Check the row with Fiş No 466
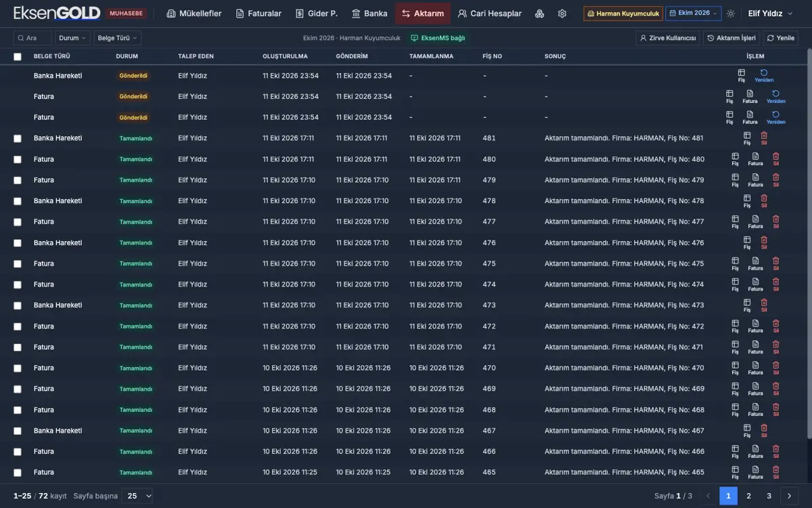The width and height of the screenshot is (812, 508). pyautogui.click(x=18, y=452)
